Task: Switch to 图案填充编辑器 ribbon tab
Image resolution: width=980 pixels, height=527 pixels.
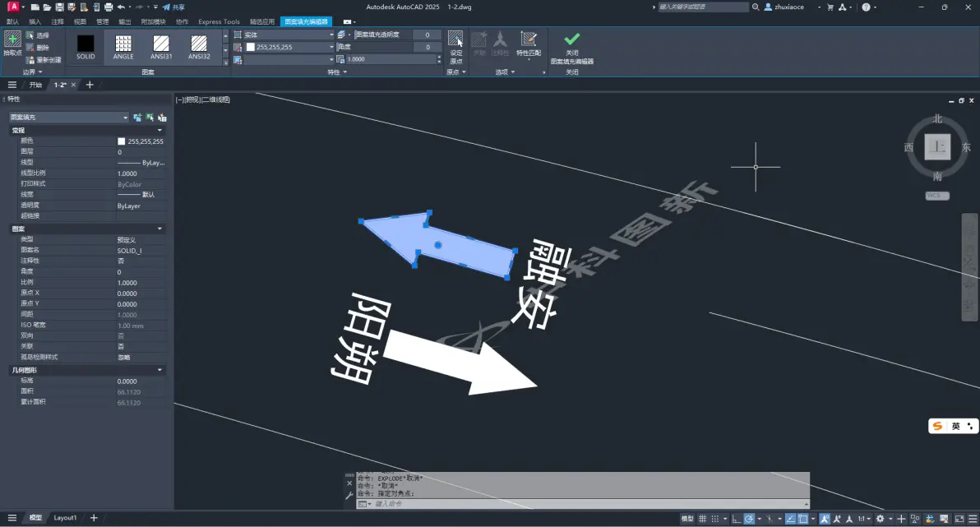Action: (306, 21)
